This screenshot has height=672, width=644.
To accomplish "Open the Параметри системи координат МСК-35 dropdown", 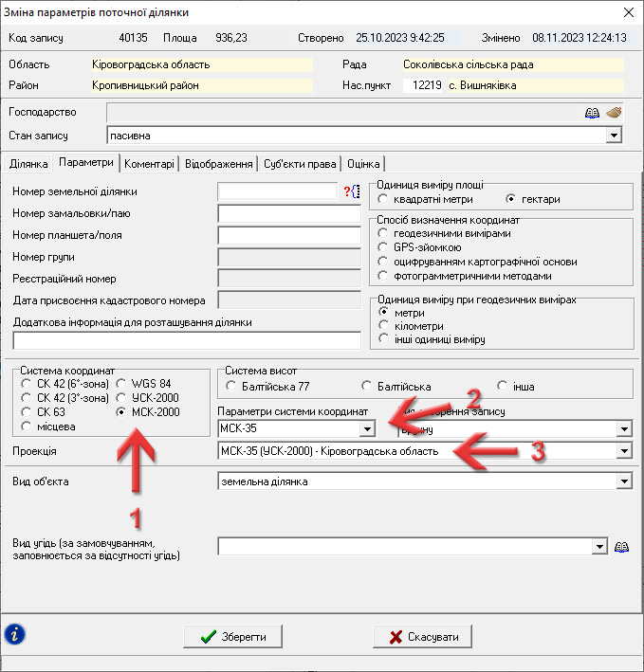I will pyautogui.click(x=366, y=429).
